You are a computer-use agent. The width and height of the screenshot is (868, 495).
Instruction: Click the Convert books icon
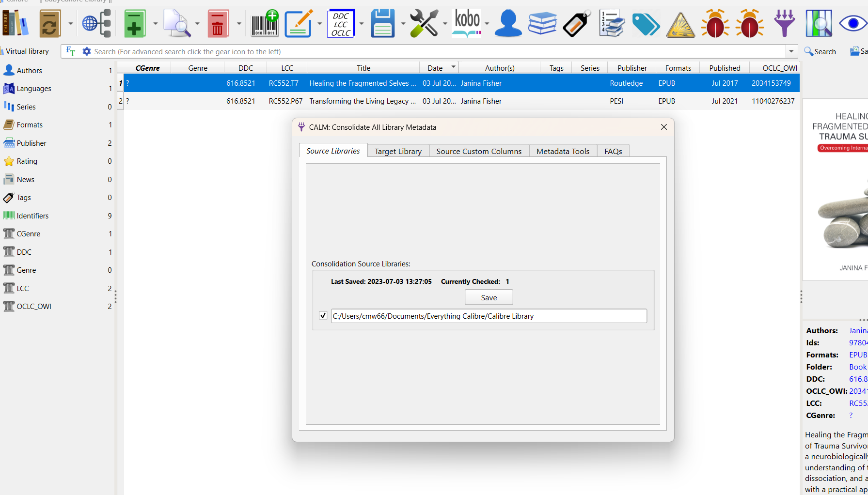coord(50,23)
